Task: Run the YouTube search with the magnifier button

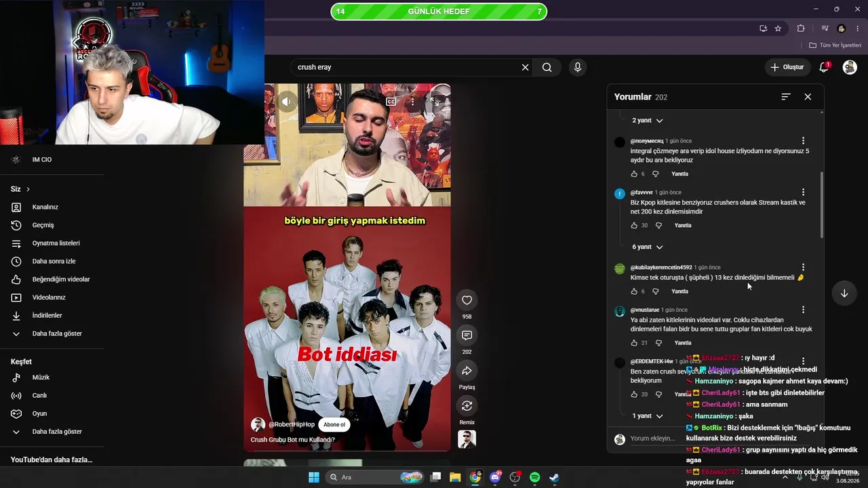Action: coord(547,67)
